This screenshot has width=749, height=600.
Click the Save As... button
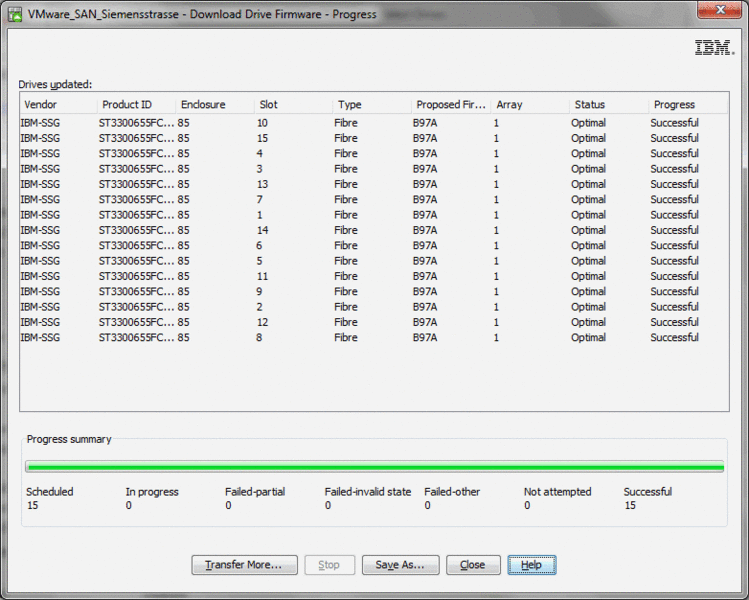(x=400, y=565)
